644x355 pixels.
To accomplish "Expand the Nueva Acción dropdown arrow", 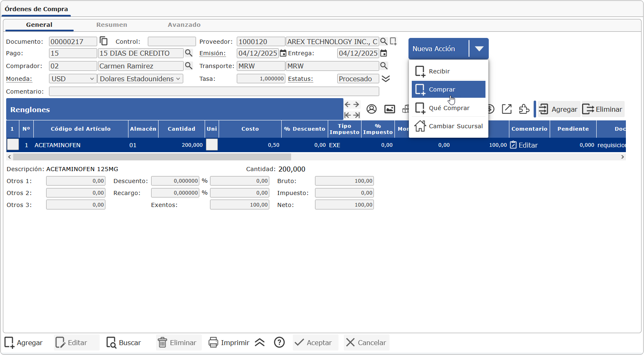I will pos(479,49).
